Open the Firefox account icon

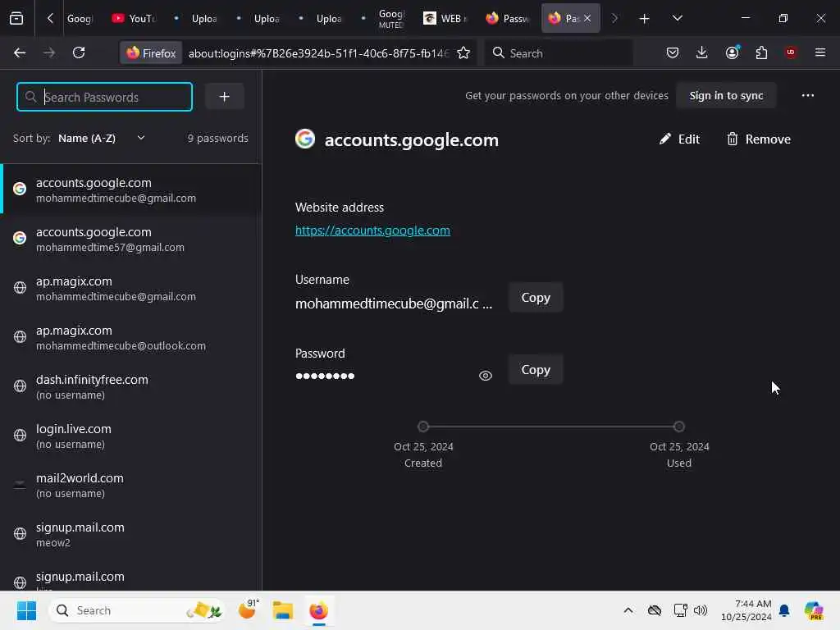pyautogui.click(x=732, y=52)
